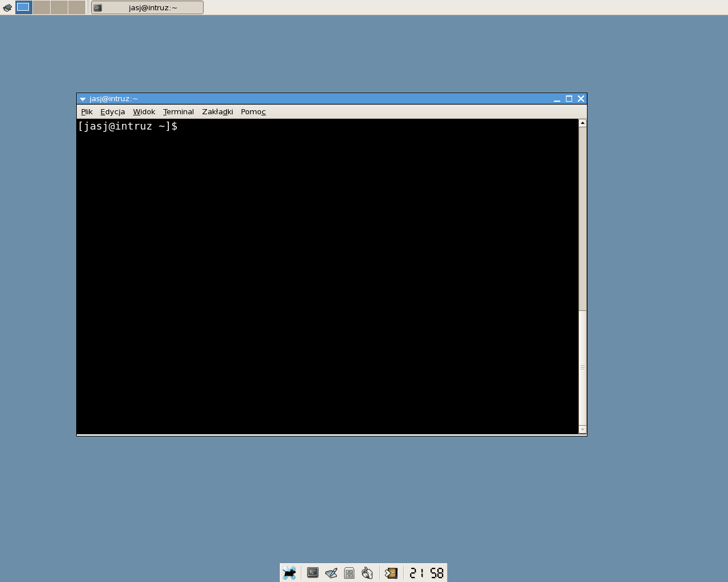Image resolution: width=728 pixels, height=582 pixels.
Task: Click the jasj@intruz:~ taskbar button
Action: tap(147, 7)
